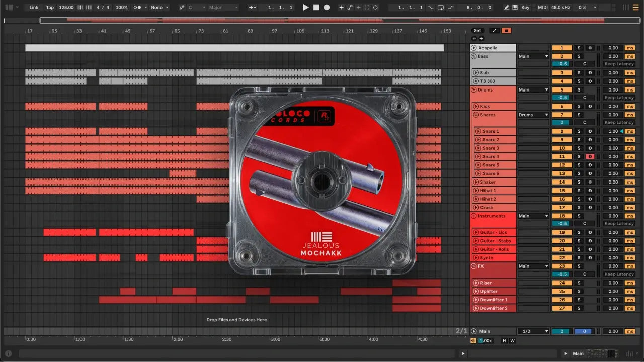644x362 pixels.
Task: Adjust the Instruments group -0.5 volume slider
Action: point(562,224)
